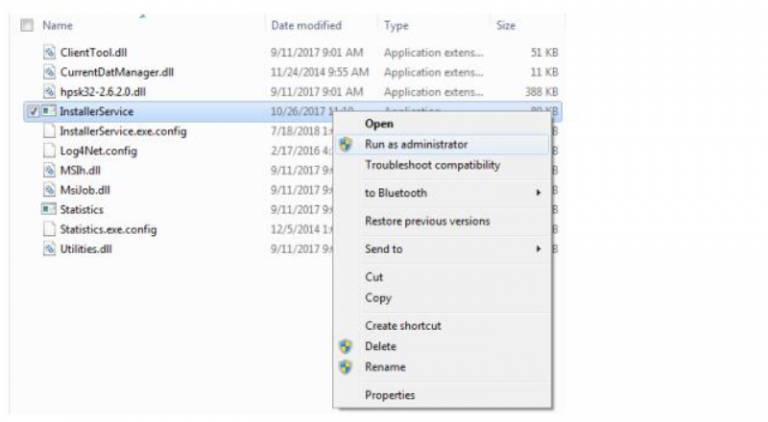The image size is (768, 422).
Task: Choose Create shortcut in context menu
Action: [x=402, y=325]
